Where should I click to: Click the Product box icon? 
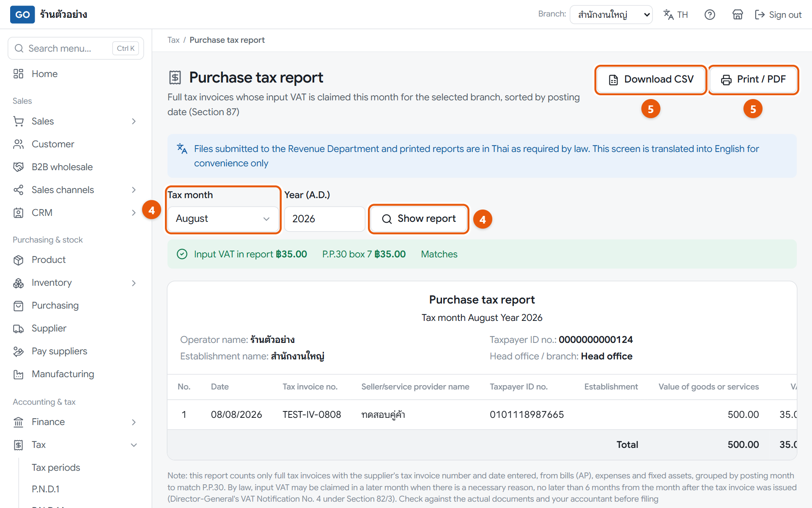pos(18,260)
